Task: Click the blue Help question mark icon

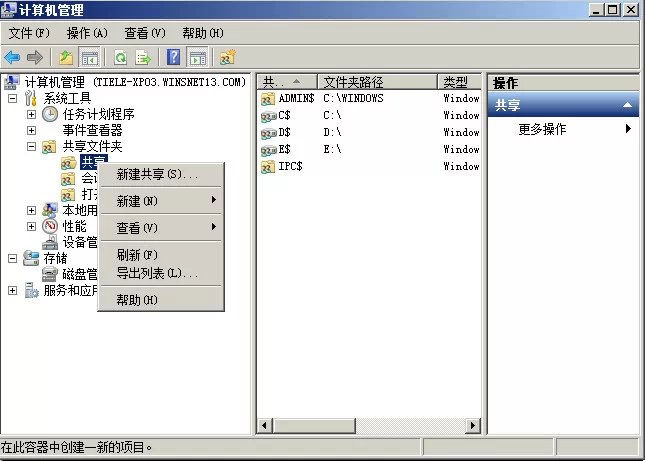Action: [174, 57]
